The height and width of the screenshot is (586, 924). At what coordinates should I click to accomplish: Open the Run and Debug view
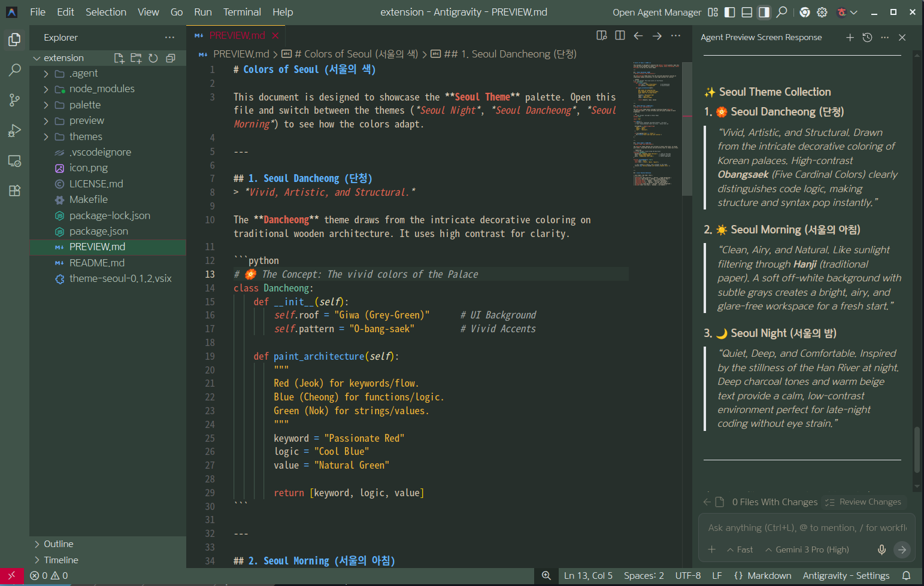click(14, 130)
